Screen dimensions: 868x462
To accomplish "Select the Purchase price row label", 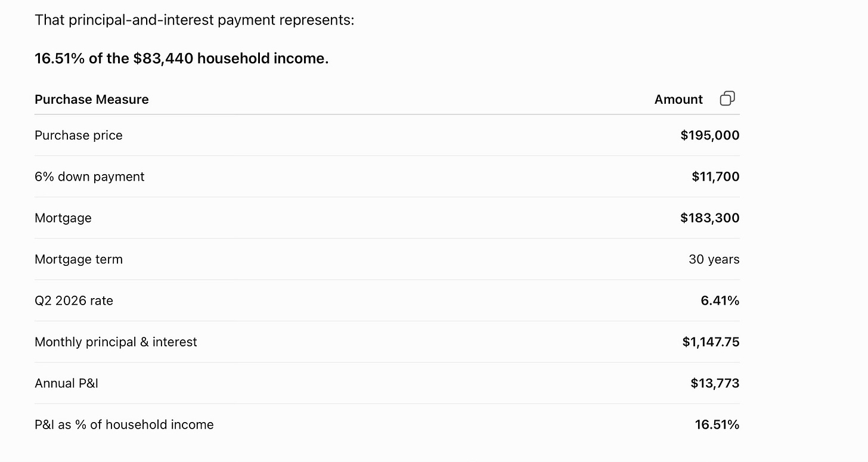I will pos(79,135).
